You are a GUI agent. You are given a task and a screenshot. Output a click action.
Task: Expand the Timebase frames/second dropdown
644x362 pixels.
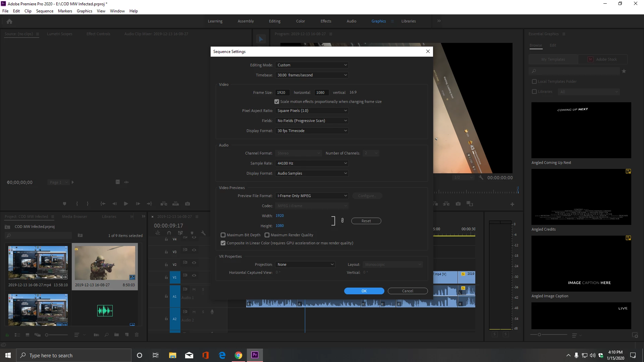pyautogui.click(x=312, y=75)
